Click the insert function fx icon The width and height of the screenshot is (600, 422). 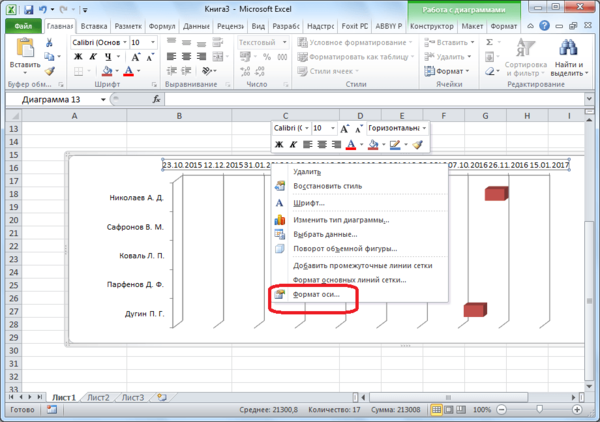coord(157,99)
